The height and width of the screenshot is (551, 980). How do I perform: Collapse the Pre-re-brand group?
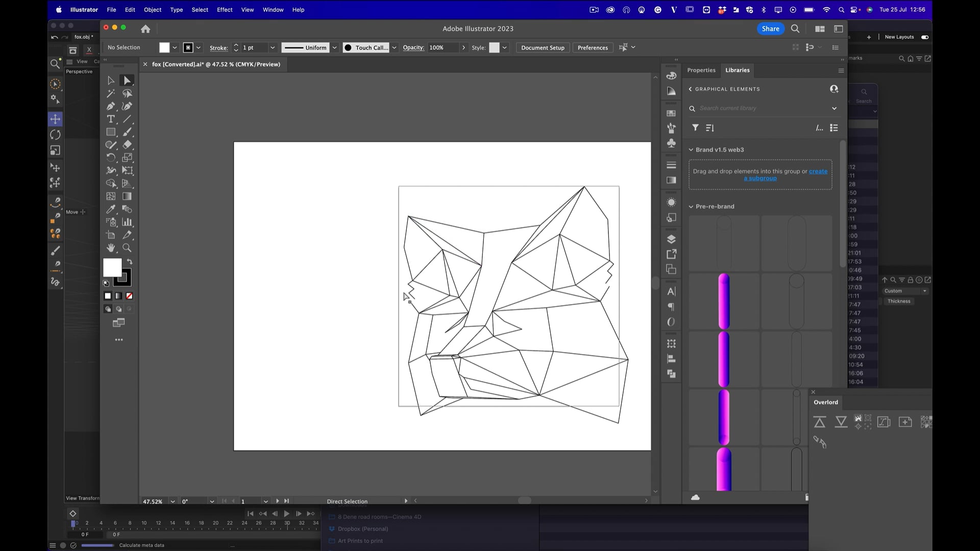click(691, 207)
